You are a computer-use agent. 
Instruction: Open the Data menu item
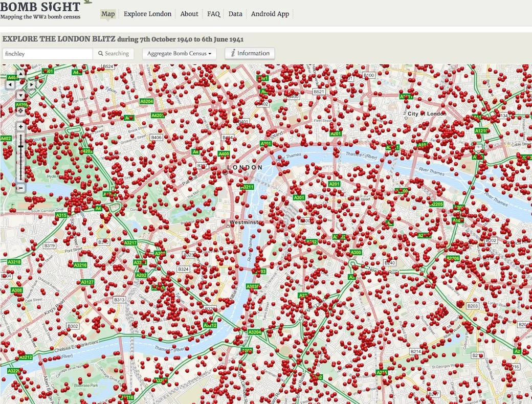[235, 14]
